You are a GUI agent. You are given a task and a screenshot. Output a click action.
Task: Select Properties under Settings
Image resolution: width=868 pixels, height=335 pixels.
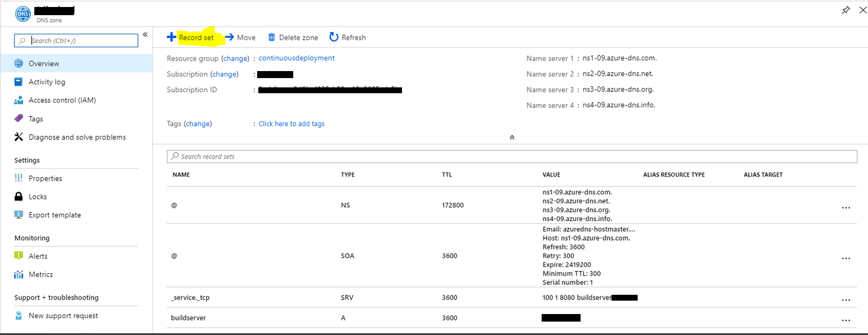45,178
